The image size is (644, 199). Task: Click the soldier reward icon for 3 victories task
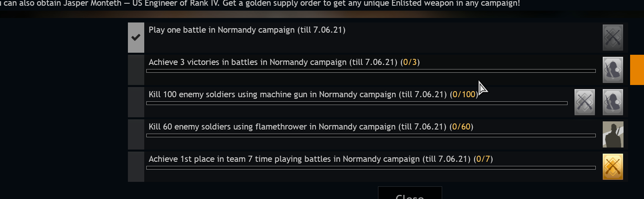[613, 70]
